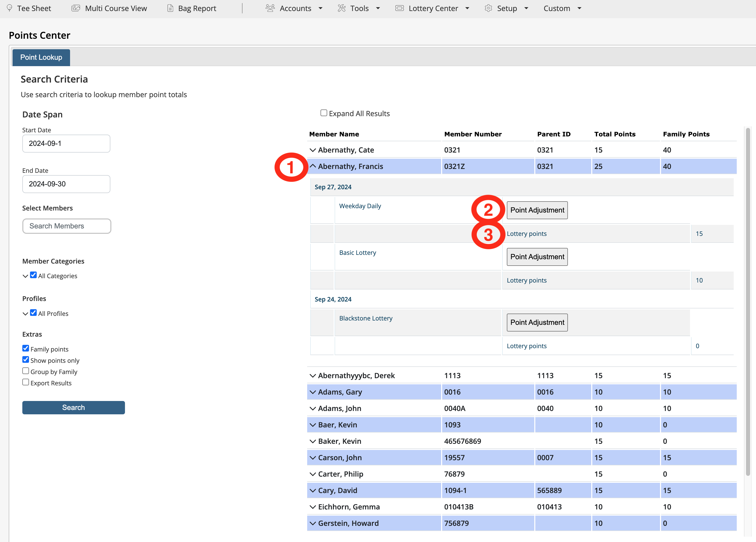Click the Setup gear icon
756x542 pixels.
488,8
